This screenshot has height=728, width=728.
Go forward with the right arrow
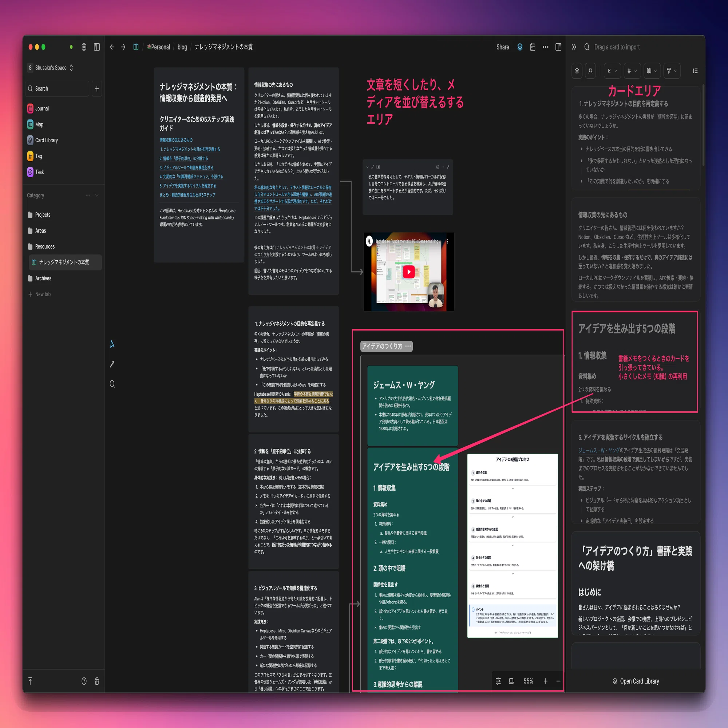123,47
